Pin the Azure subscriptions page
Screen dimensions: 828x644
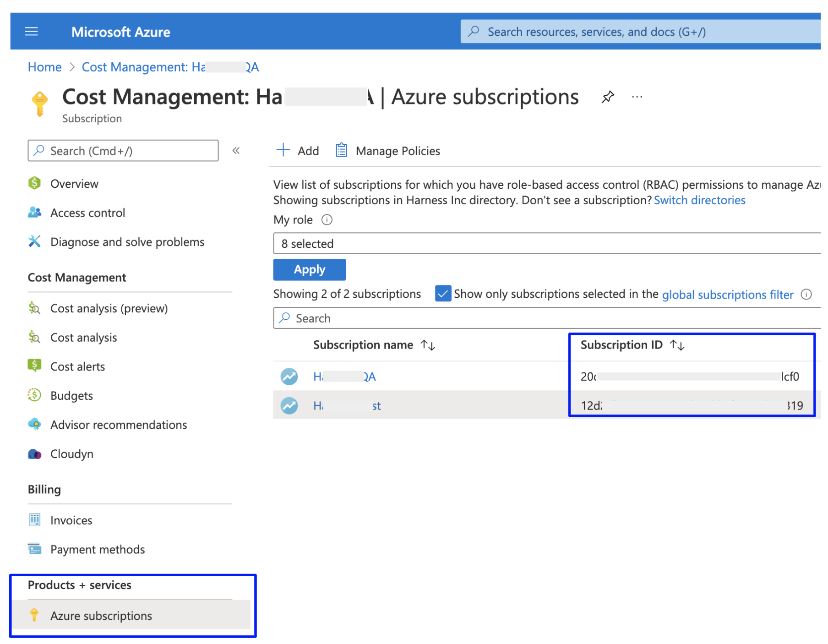pos(608,97)
